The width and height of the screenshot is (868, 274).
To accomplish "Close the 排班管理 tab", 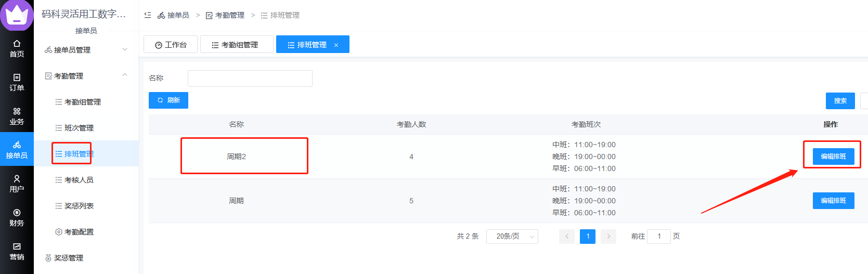I will click(x=336, y=45).
